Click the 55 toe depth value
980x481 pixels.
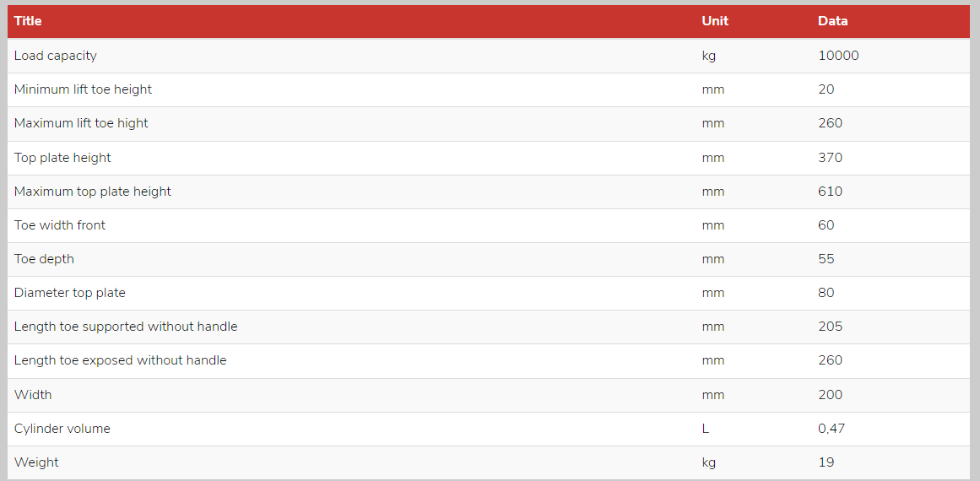pyautogui.click(x=826, y=258)
